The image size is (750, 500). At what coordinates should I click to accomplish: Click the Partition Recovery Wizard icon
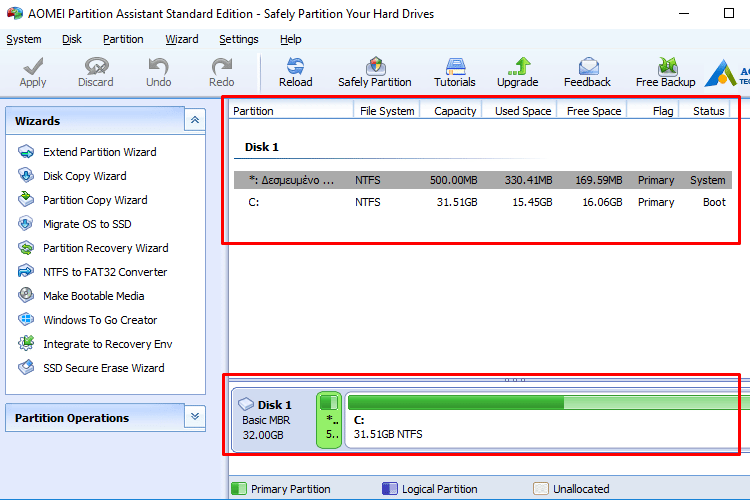point(26,247)
